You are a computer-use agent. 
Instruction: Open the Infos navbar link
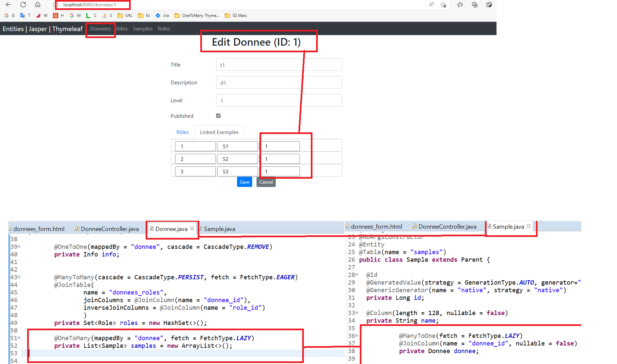(x=122, y=29)
